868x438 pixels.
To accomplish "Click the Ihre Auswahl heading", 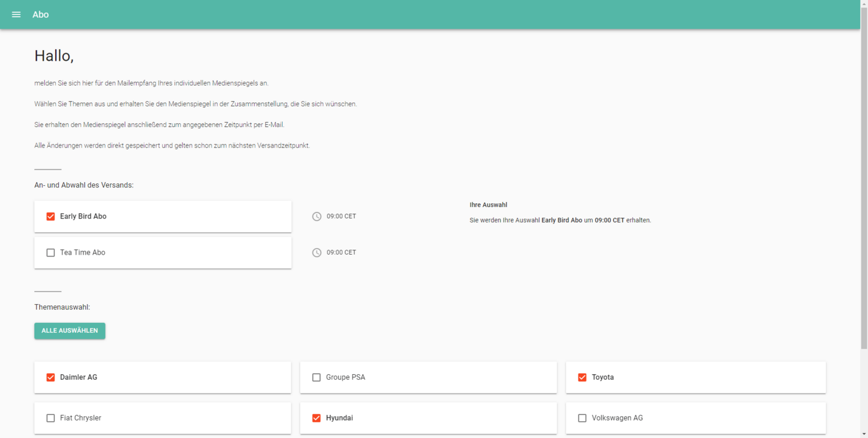I will tap(489, 205).
